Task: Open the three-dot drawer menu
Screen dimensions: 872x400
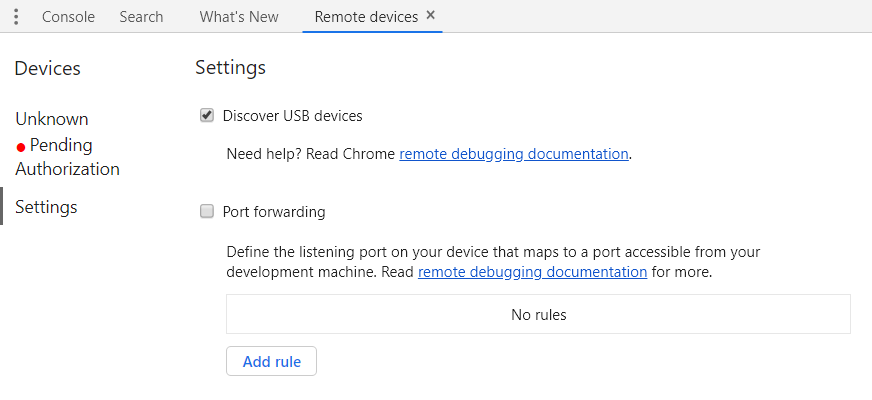Action: coord(16,17)
